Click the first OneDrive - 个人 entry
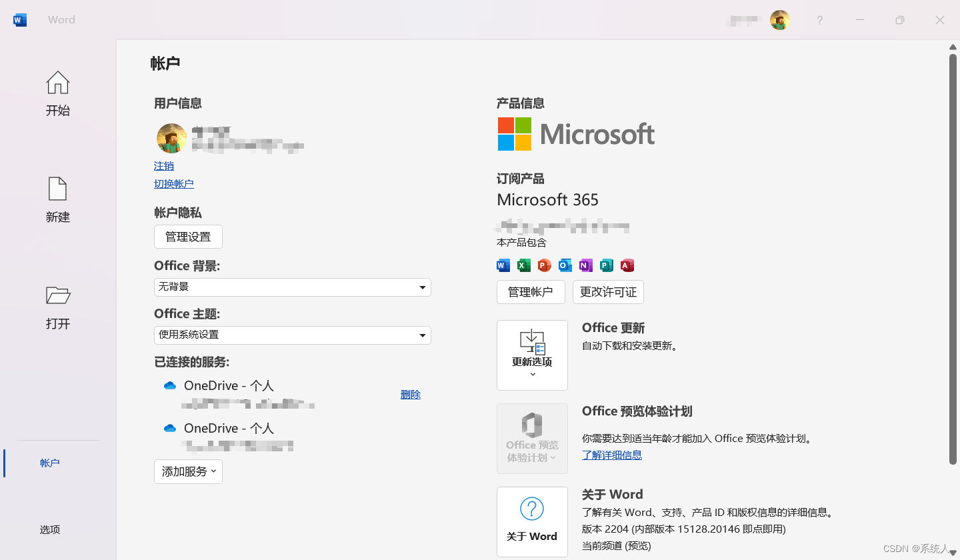Image resolution: width=960 pixels, height=560 pixels. [229, 386]
